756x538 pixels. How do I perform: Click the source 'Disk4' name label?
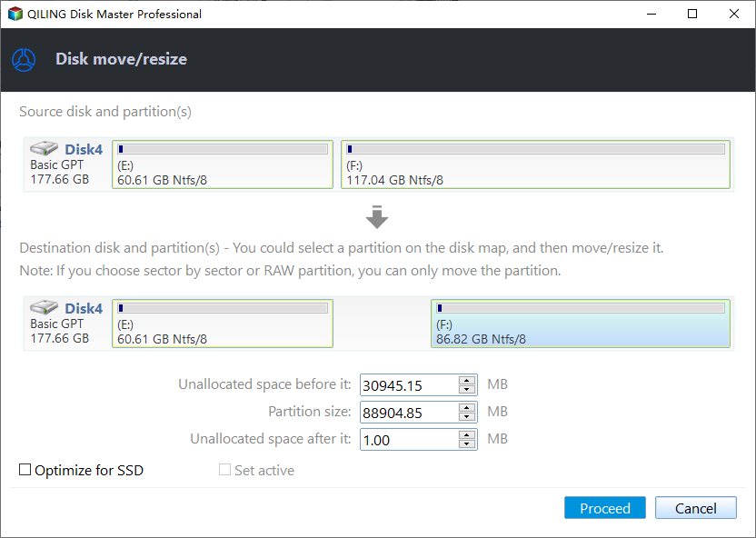(84, 149)
